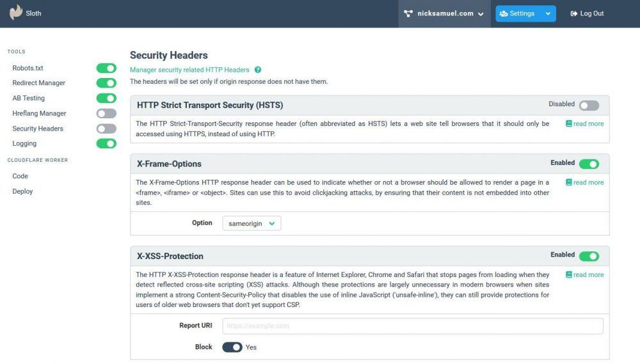
Task: Open the sameorigin Option dropdown
Action: coord(252,223)
